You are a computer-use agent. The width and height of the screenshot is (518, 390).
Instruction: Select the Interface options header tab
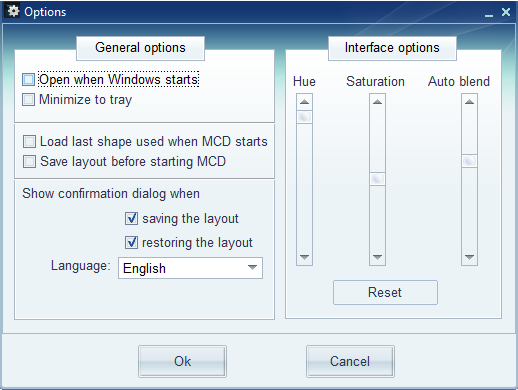point(392,48)
